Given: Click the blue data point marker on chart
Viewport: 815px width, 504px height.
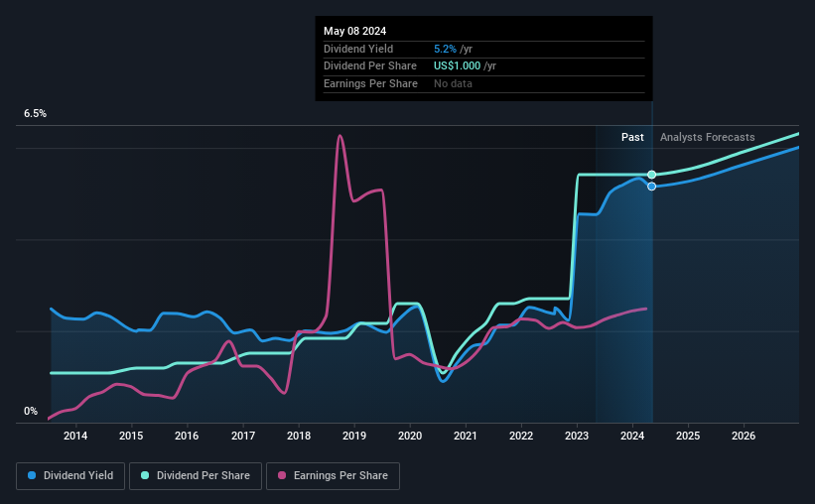Looking at the screenshot, I should pos(652,187).
